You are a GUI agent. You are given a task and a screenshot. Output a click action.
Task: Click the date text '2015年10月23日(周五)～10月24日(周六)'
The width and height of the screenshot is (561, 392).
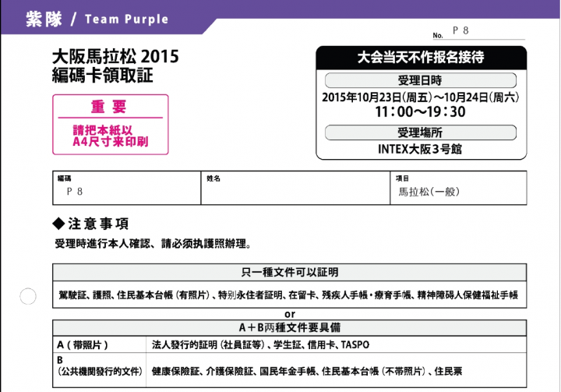coord(421,97)
